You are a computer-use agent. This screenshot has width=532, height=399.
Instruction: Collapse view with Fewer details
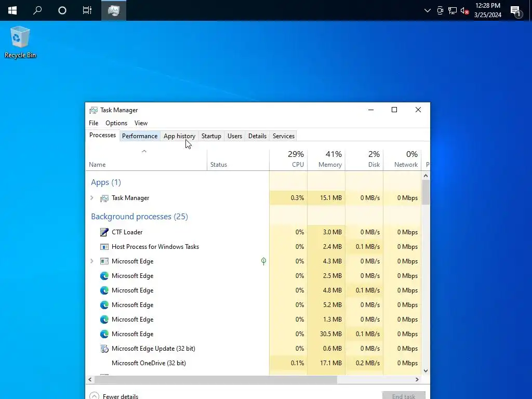pos(114,396)
